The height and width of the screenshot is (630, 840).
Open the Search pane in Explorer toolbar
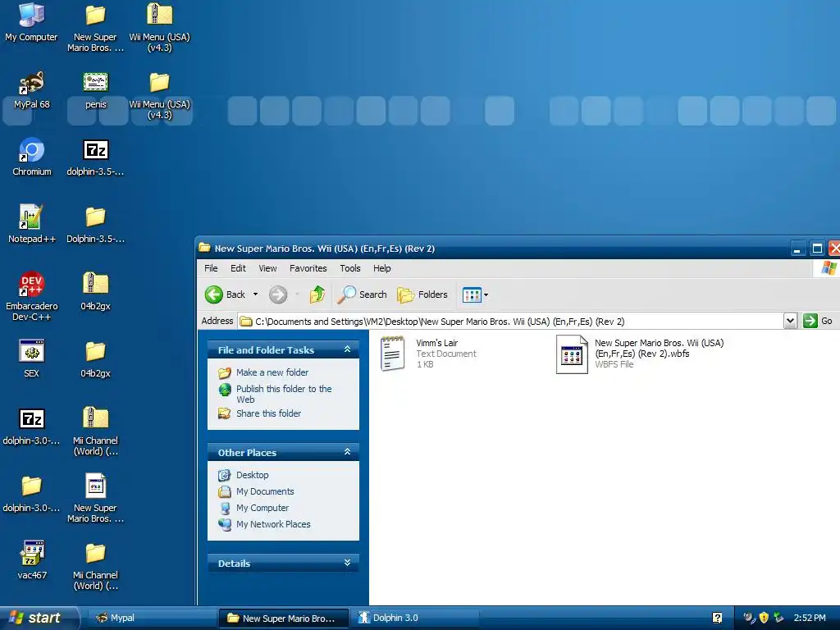[x=363, y=294]
